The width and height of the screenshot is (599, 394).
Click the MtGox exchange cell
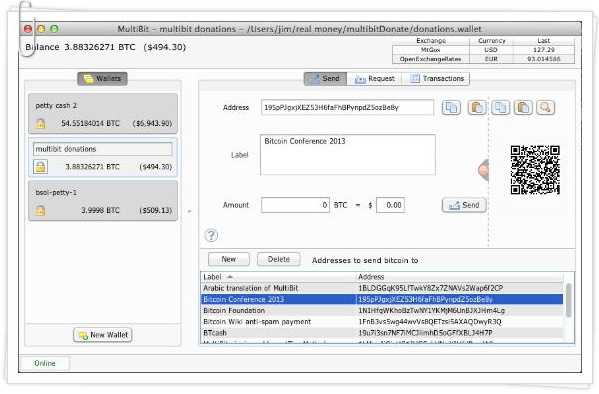(x=431, y=50)
